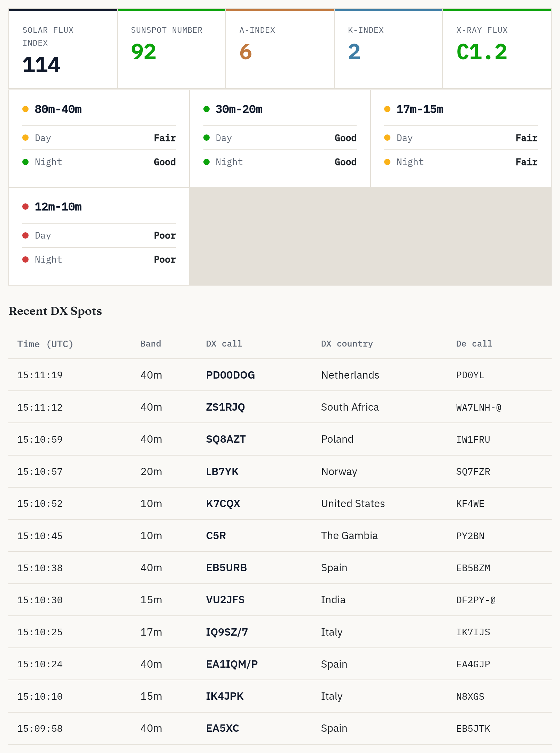Click the yellow Night status dot for 17m-15m
The image size is (560, 753).
tap(387, 162)
